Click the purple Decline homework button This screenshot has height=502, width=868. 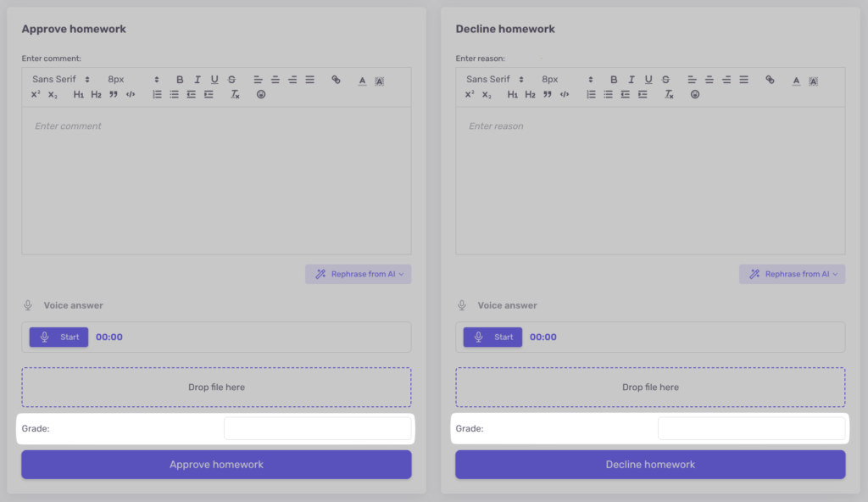(x=650, y=465)
